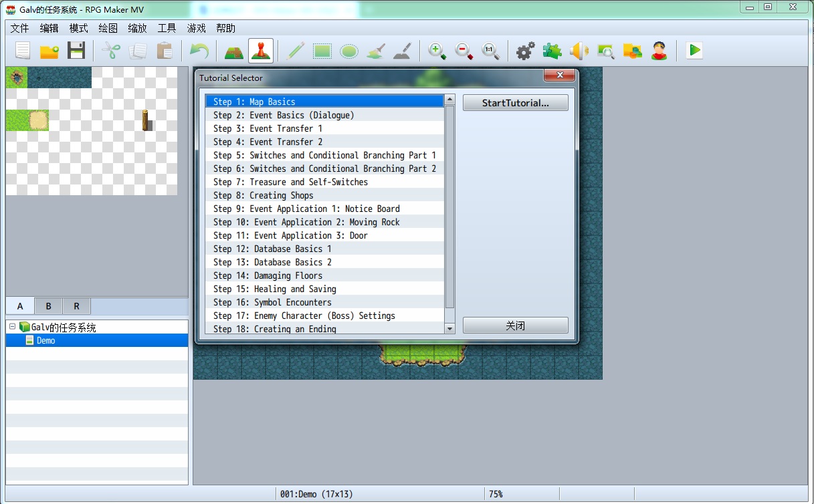This screenshot has height=504, width=814.
Task: Click the Paste clipboard icon
Action: click(x=164, y=51)
